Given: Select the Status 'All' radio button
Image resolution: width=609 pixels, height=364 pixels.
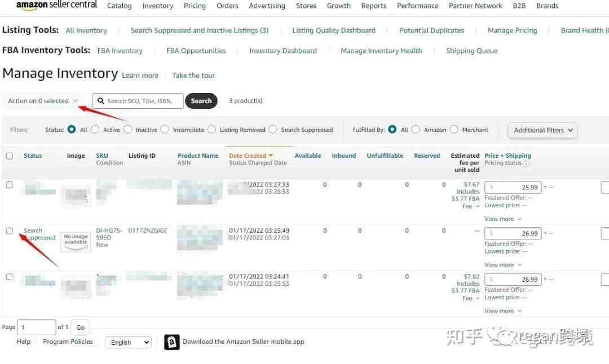Looking at the screenshot, I should click(x=72, y=130).
